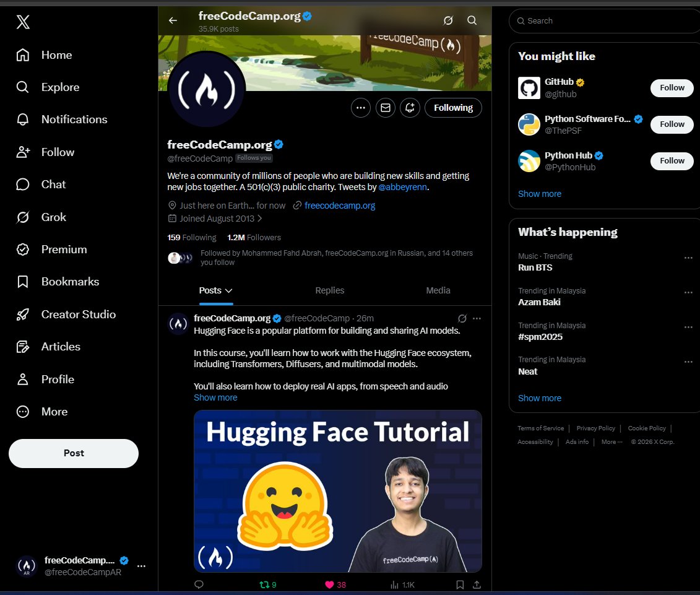Image resolution: width=700 pixels, height=595 pixels.
Task: Switch to the Replies tab
Action: 329,290
